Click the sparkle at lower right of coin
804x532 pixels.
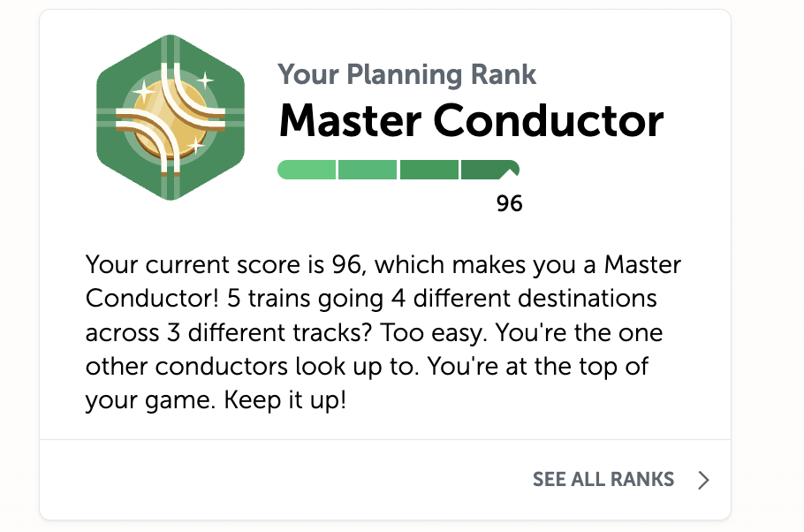tap(196, 146)
